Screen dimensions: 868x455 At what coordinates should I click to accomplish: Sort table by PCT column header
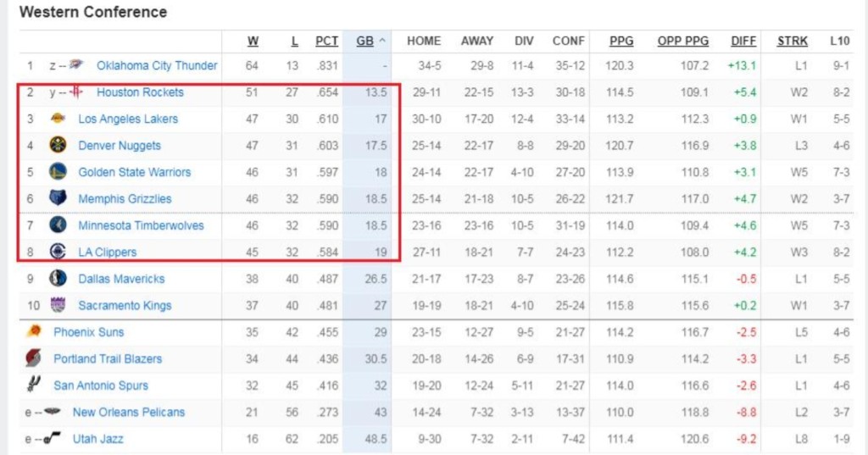tap(326, 41)
